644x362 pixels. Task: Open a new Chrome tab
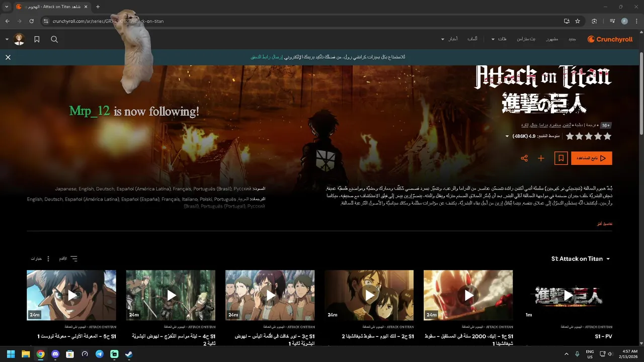click(x=98, y=7)
